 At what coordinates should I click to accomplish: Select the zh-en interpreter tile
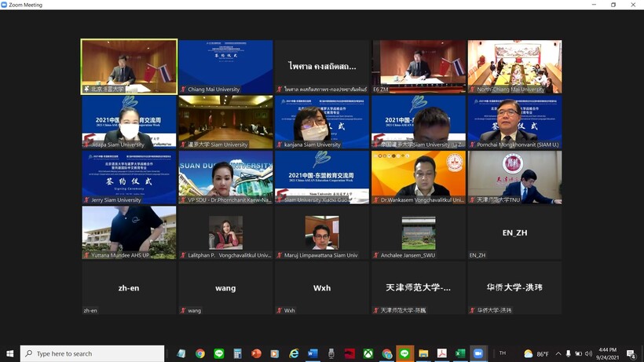[129, 288]
